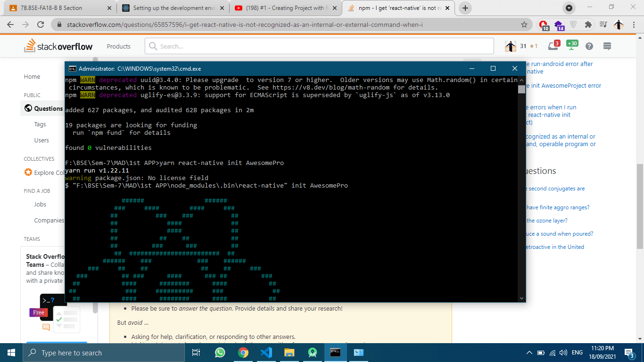Open your Stack Overflow profile avatar
This screenshot has width=644, height=362.
pyautogui.click(x=510, y=46)
